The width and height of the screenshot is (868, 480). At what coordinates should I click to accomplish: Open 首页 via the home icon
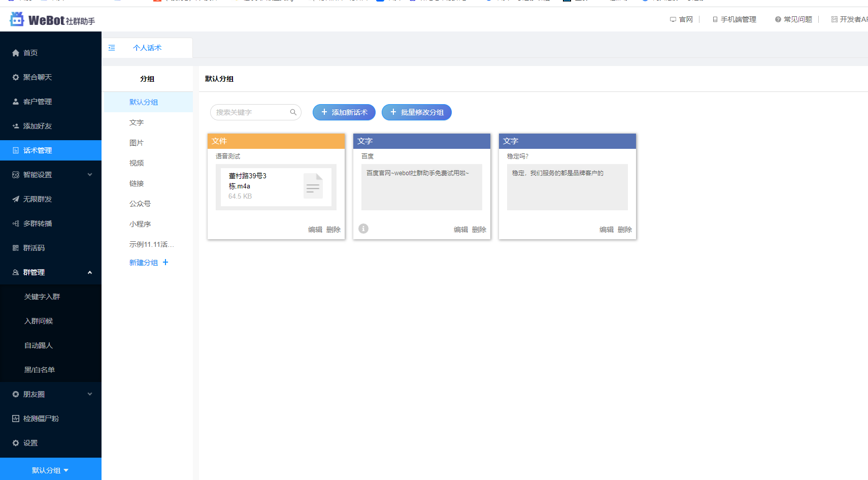(x=16, y=53)
